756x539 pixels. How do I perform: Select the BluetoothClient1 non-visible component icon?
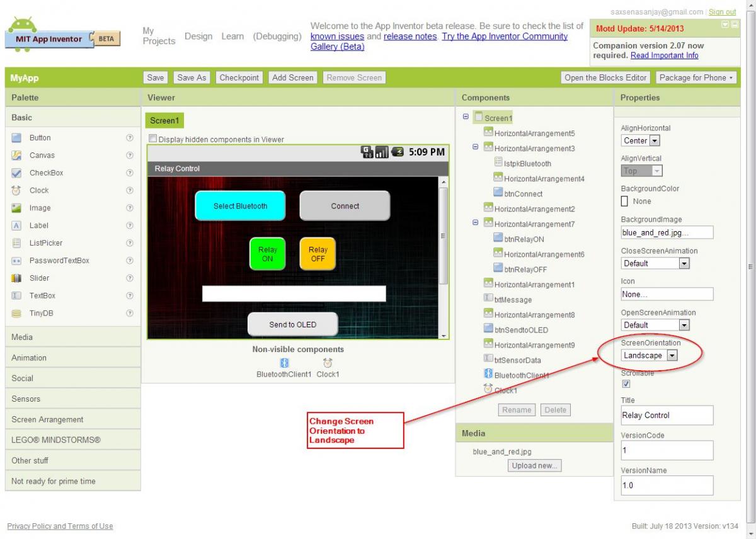284,363
